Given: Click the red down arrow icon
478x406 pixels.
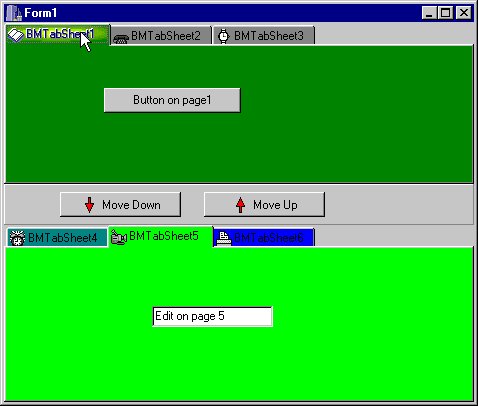Looking at the screenshot, I should pyautogui.click(x=89, y=205).
